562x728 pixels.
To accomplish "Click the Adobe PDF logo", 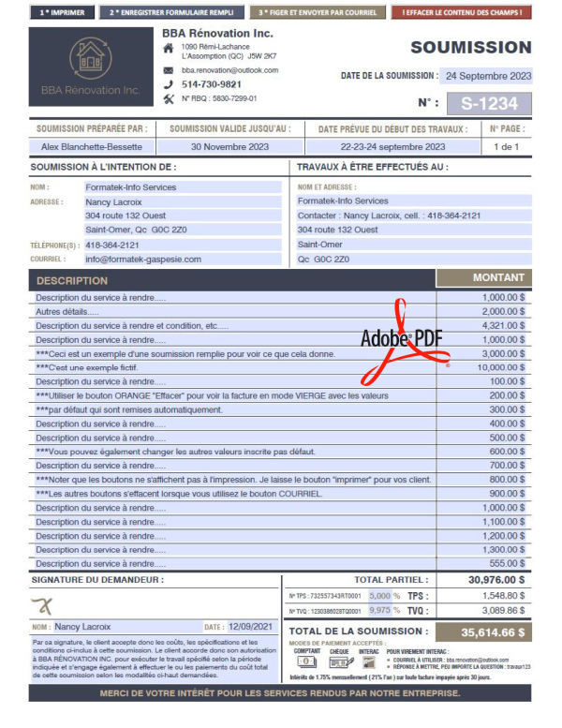I will click(x=403, y=339).
